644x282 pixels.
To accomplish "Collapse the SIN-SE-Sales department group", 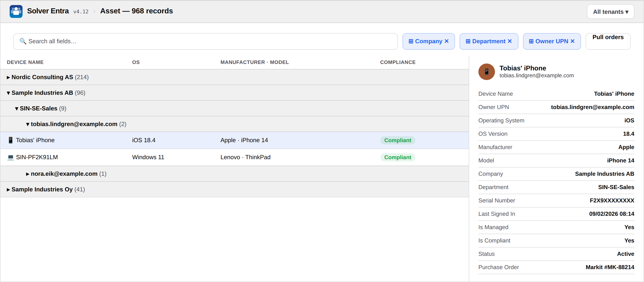I will (17, 109).
